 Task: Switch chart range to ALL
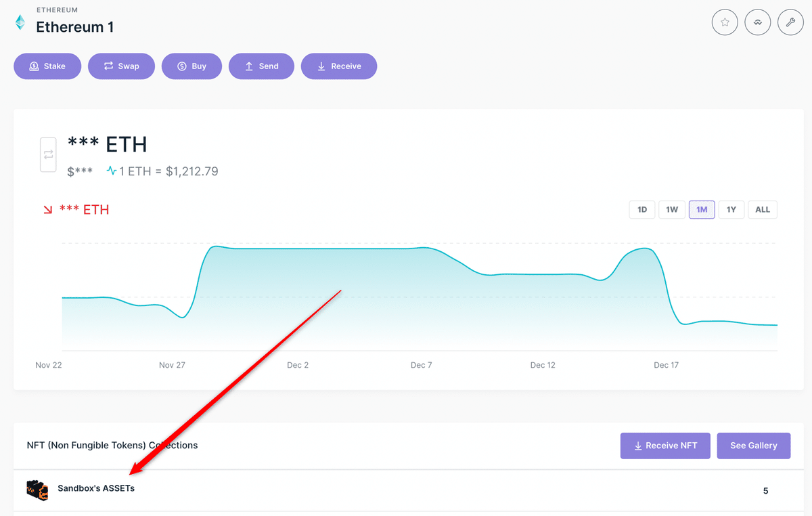click(x=763, y=210)
